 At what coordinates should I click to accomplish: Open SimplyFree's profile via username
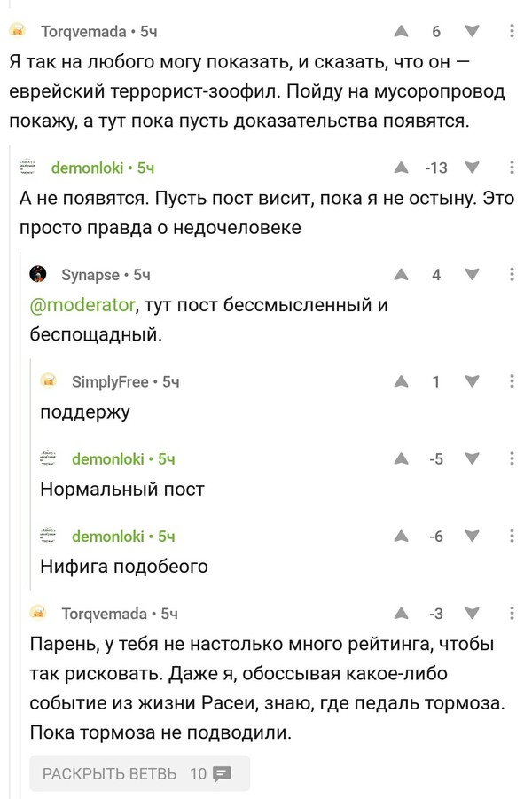(x=109, y=382)
